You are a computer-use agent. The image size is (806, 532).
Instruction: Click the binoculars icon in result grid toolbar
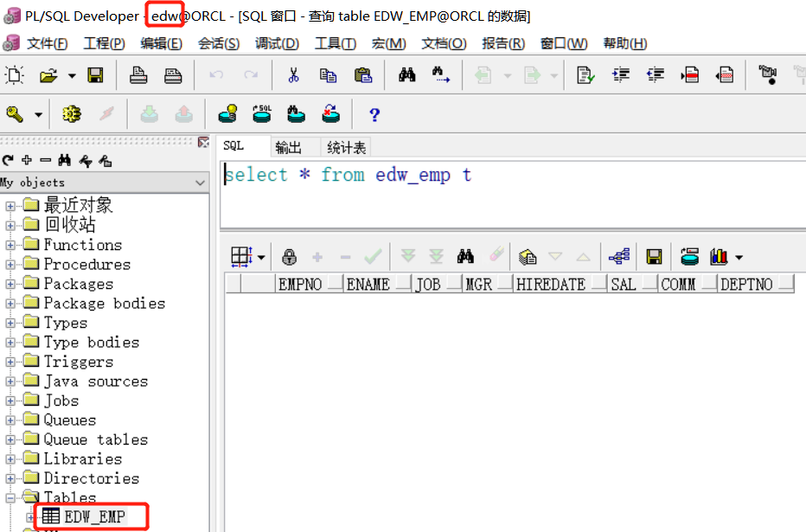point(465,257)
